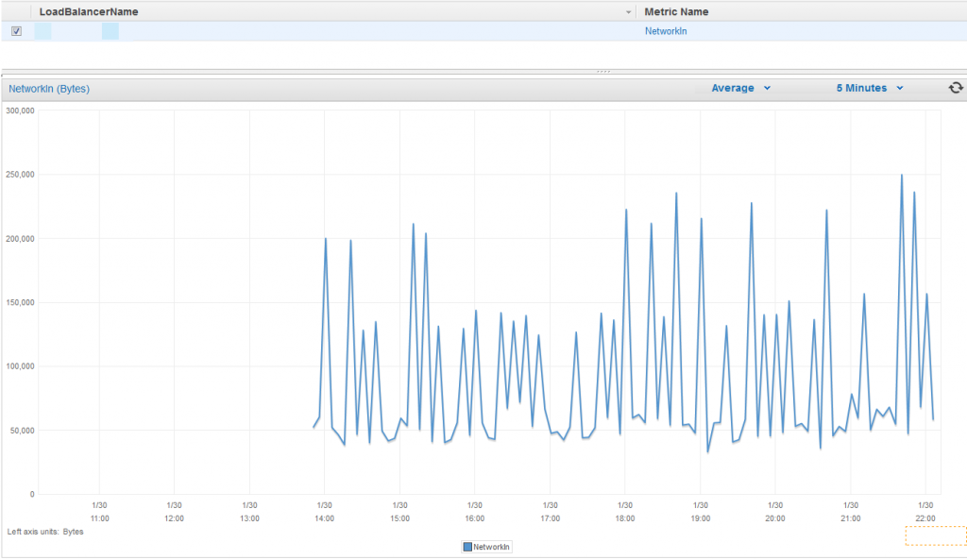Refresh the NetworkIn graph
This screenshot has height=560, width=967.
tap(956, 88)
